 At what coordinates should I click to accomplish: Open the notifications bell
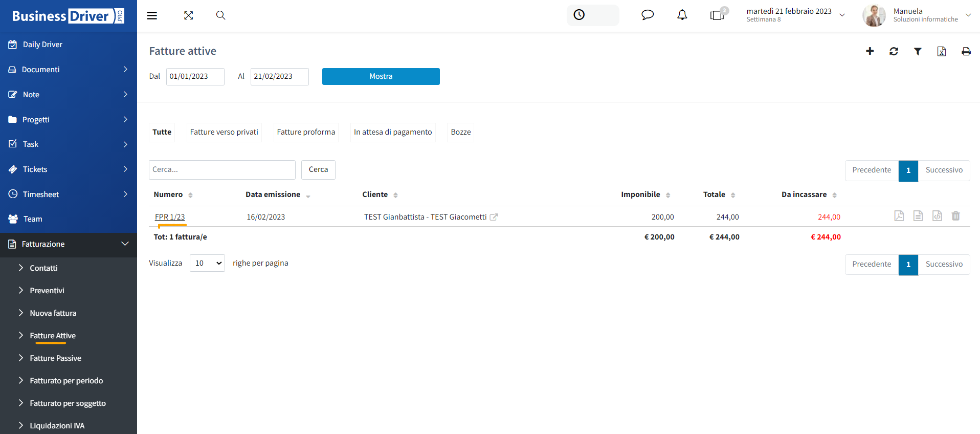click(x=682, y=15)
